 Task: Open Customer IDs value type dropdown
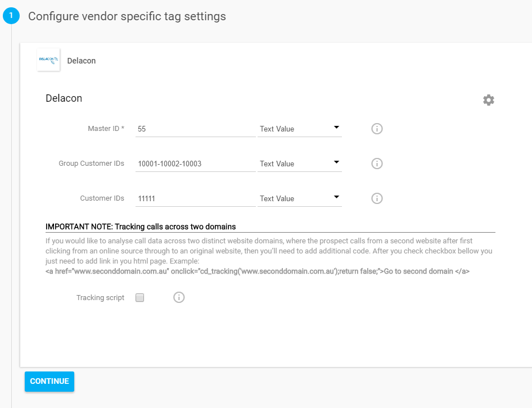pyautogui.click(x=300, y=198)
